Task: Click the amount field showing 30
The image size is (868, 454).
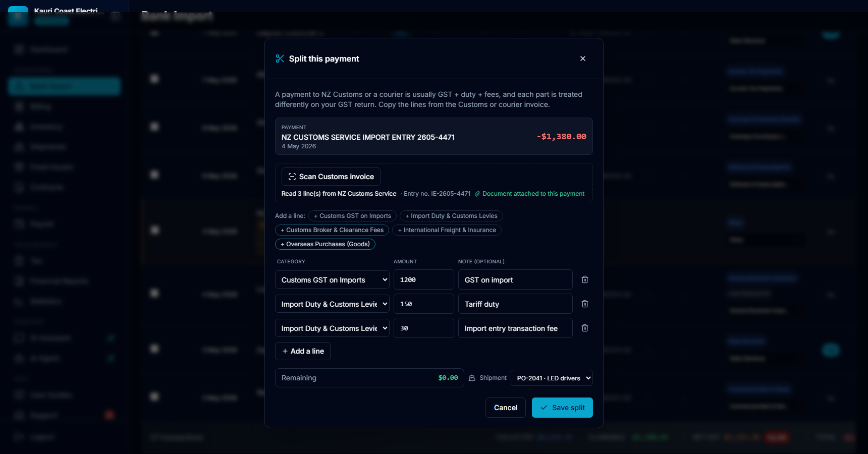Action: pos(424,328)
